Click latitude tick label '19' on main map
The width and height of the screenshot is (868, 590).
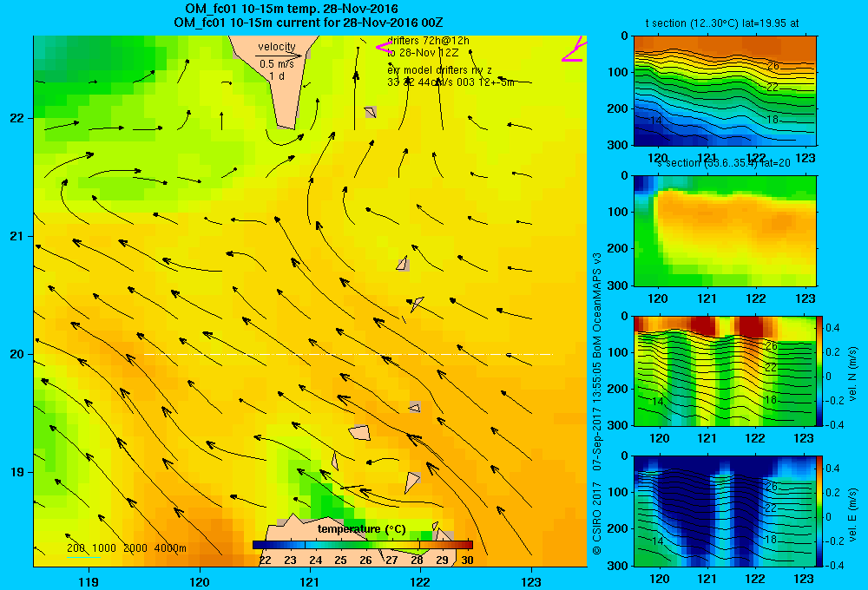point(16,472)
